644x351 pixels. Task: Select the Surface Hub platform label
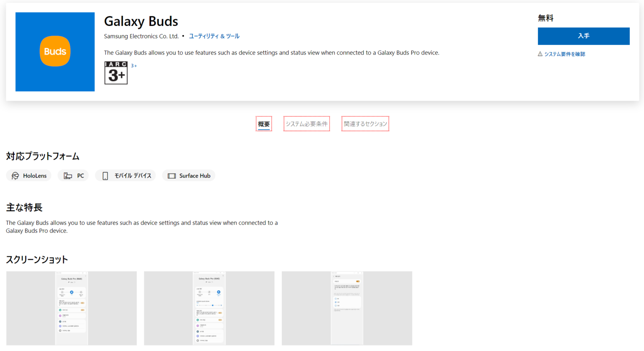[195, 176]
